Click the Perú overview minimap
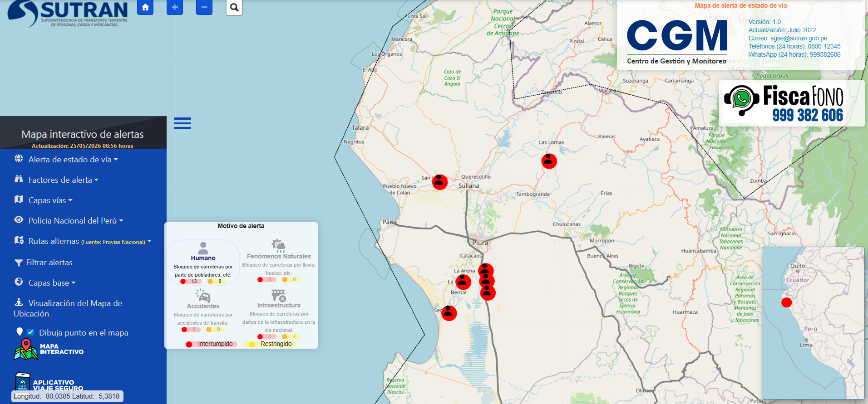This screenshot has height=404, width=868. pos(814,323)
